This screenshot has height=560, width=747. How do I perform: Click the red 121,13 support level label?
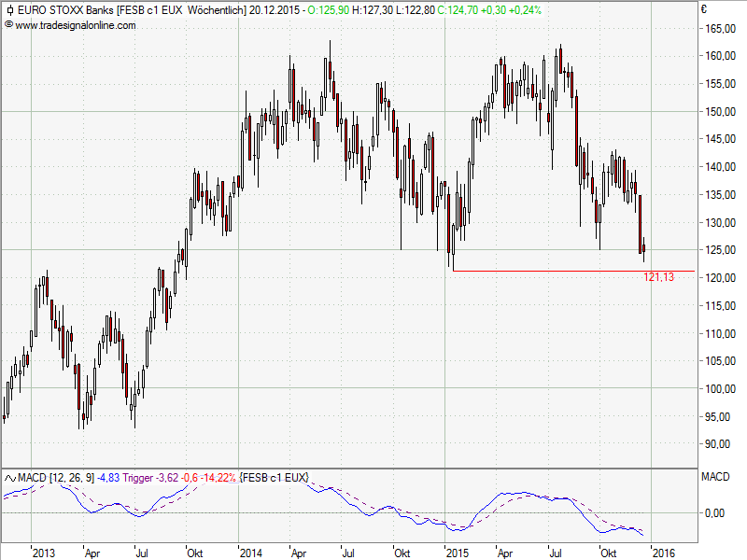[x=659, y=277]
